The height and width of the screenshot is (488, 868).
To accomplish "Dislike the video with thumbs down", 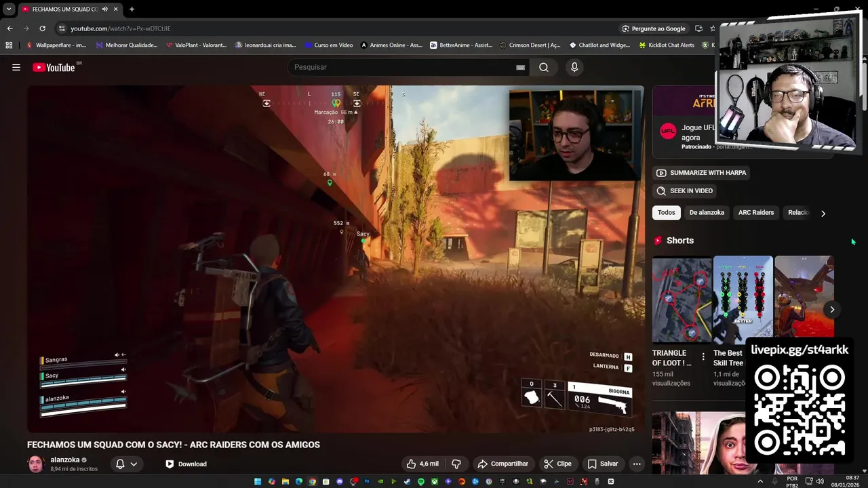I will (456, 464).
